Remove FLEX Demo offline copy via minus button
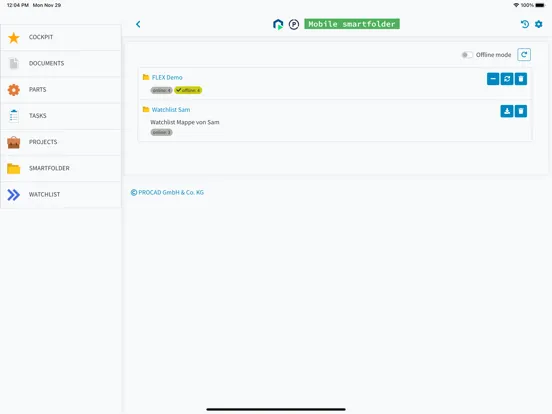This screenshot has height=414, width=552. pyautogui.click(x=493, y=79)
